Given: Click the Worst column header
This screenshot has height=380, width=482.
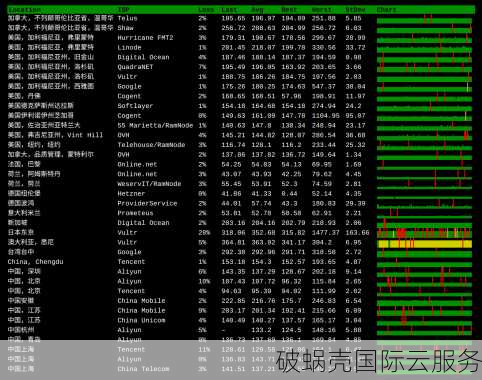Looking at the screenshot, I should click(322, 10).
